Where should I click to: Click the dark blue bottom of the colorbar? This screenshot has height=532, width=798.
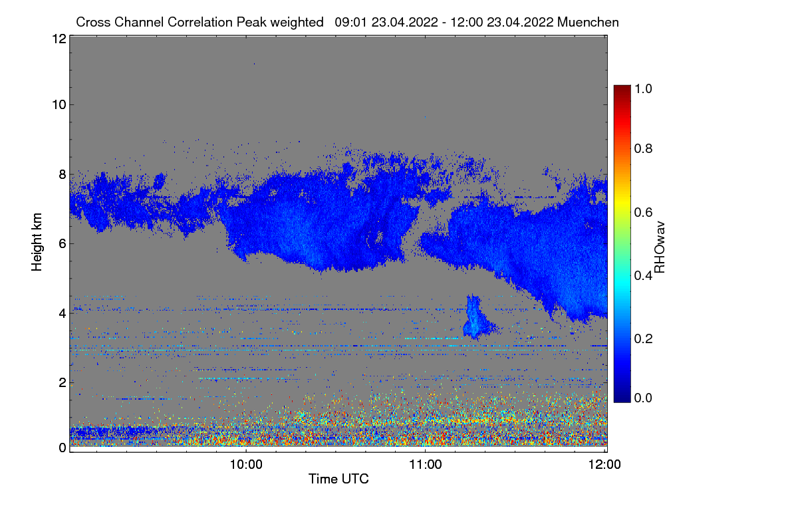622,396
